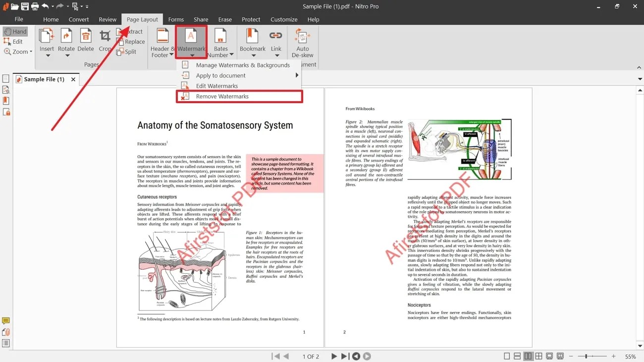Click the Print icon in title bar
This screenshot has height=362, width=644.
(x=35, y=6)
